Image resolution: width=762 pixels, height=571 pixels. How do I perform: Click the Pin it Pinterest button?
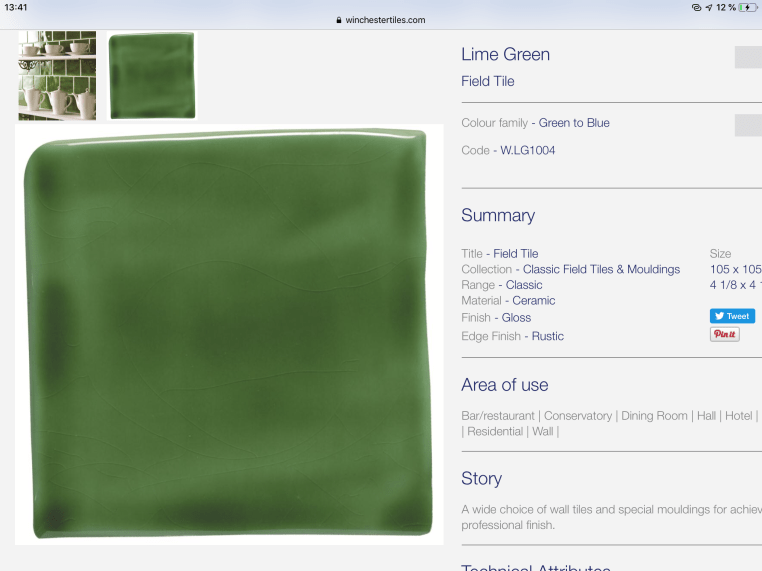click(x=724, y=335)
